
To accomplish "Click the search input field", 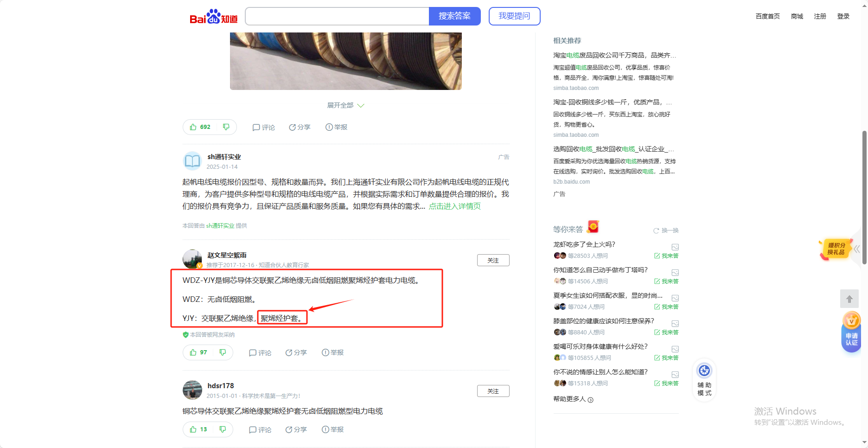I will tap(337, 16).
